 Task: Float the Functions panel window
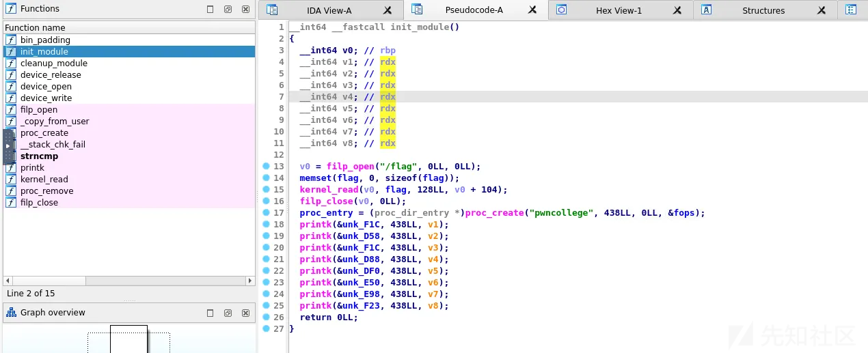(228, 10)
